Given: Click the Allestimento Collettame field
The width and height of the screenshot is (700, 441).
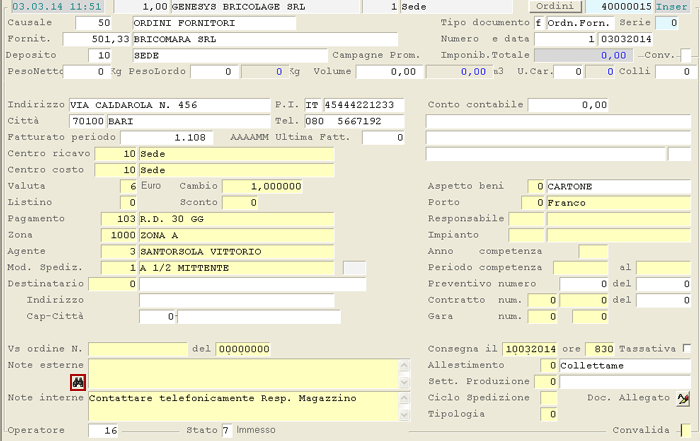Looking at the screenshot, I should click(x=625, y=366).
